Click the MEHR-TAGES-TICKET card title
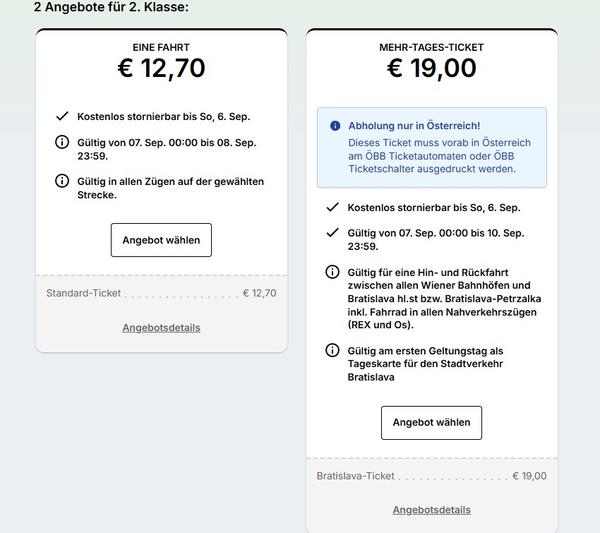 pos(431,47)
